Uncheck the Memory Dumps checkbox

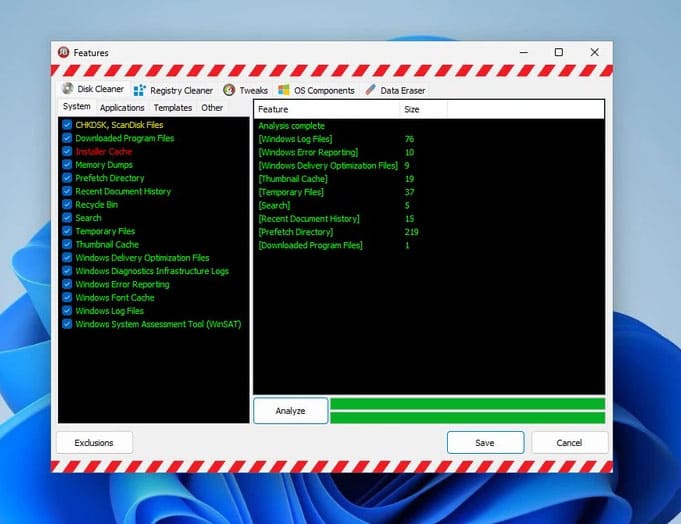[x=67, y=165]
